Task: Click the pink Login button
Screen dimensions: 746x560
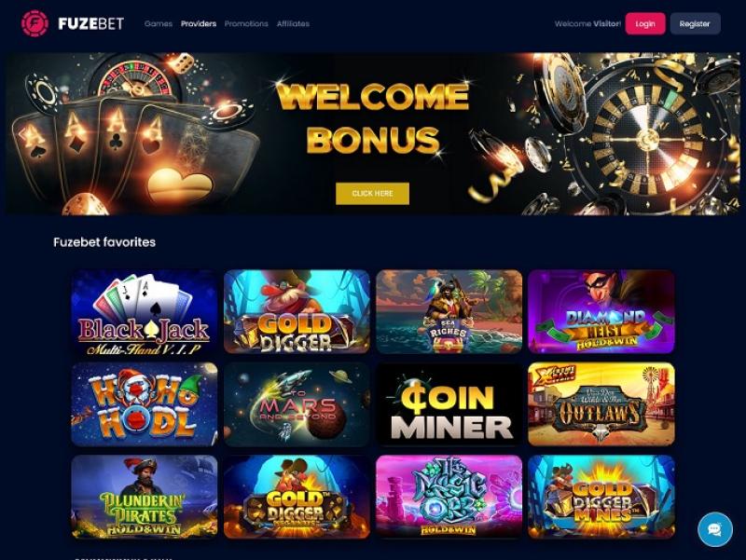Action: pos(645,24)
